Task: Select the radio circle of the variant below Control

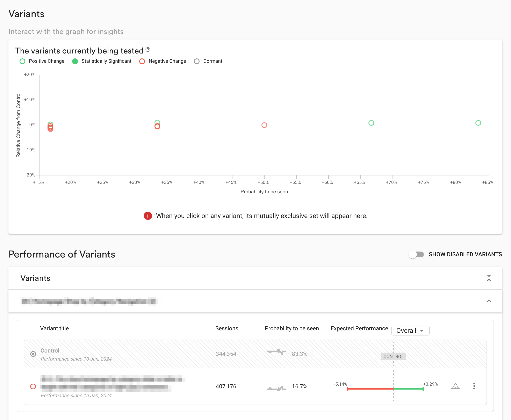Action: pyautogui.click(x=33, y=386)
